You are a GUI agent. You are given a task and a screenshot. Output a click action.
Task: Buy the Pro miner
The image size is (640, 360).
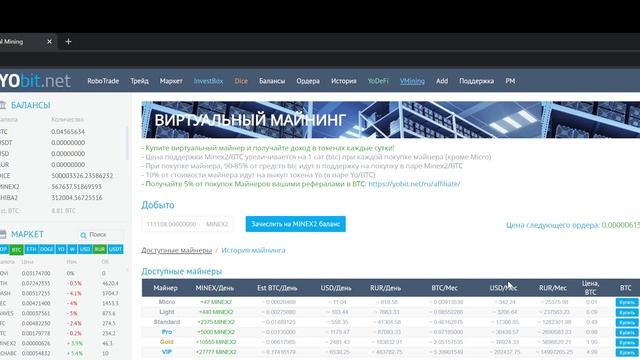(x=627, y=332)
